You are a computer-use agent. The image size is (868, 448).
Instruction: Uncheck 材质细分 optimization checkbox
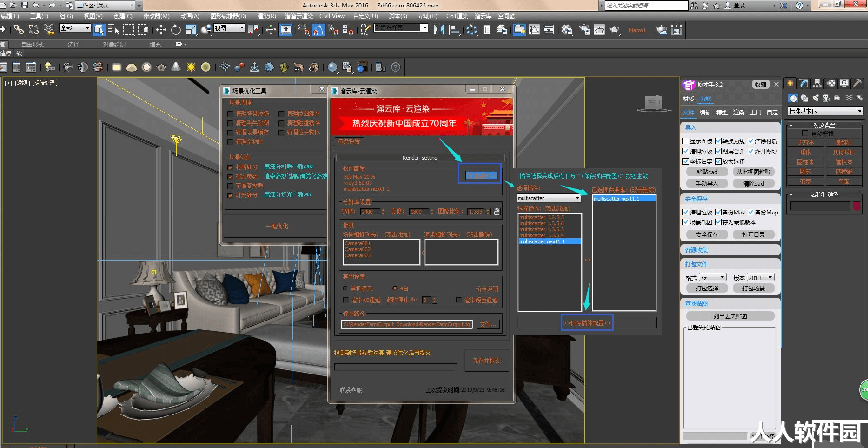click(230, 167)
